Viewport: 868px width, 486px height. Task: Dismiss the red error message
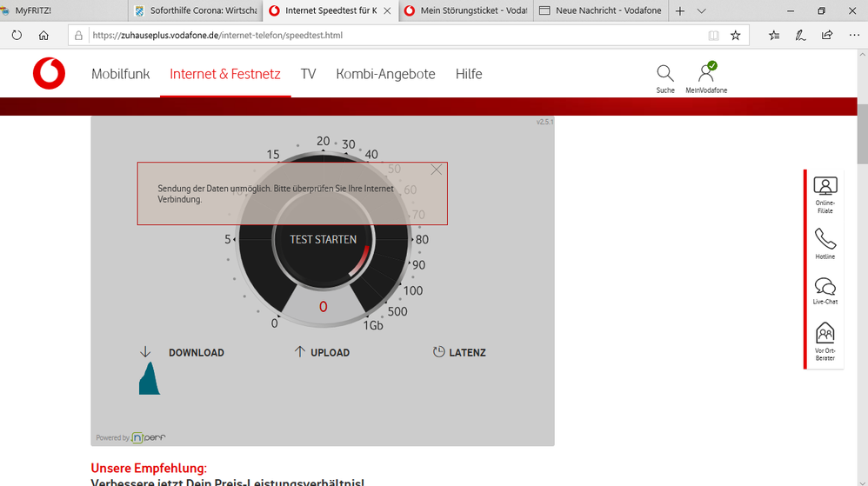coord(437,170)
